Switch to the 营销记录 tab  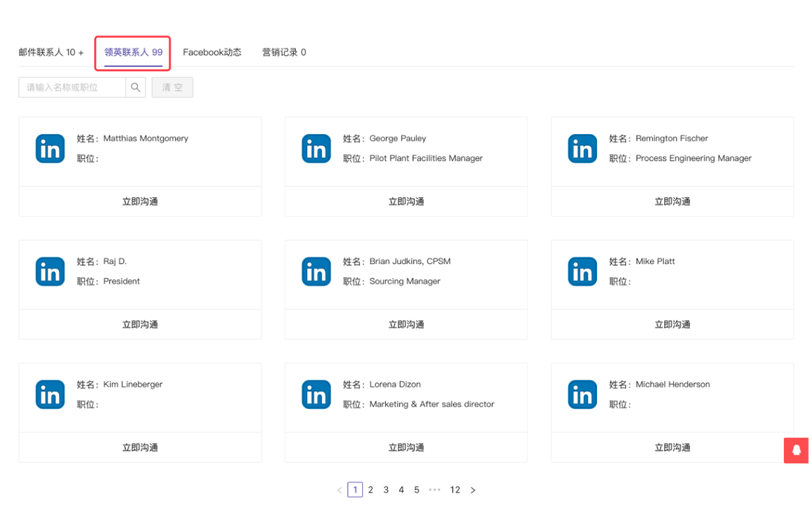(x=284, y=52)
